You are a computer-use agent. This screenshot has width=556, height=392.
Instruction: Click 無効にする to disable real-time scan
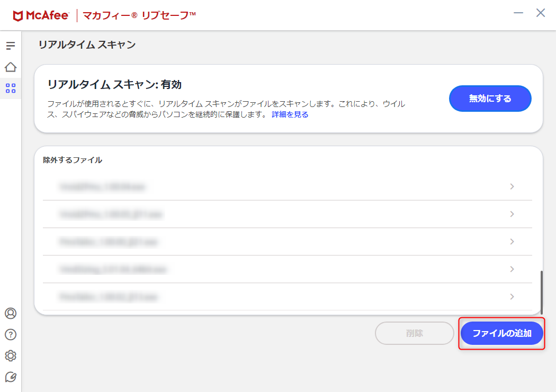[490, 99]
